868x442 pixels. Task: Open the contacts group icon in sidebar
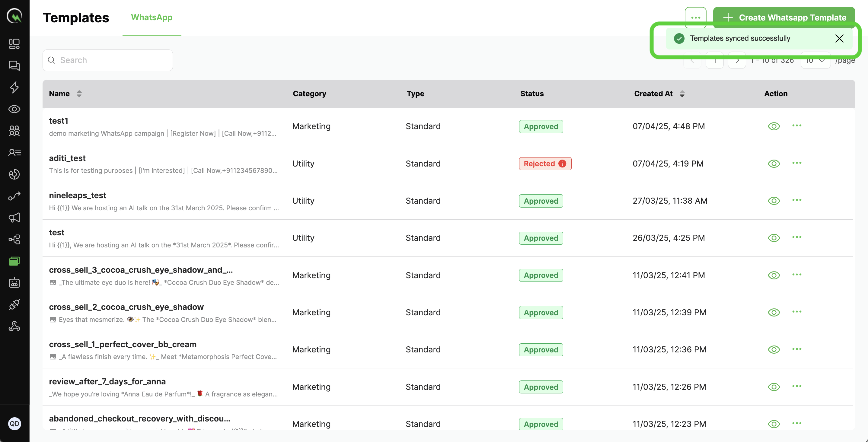click(14, 131)
